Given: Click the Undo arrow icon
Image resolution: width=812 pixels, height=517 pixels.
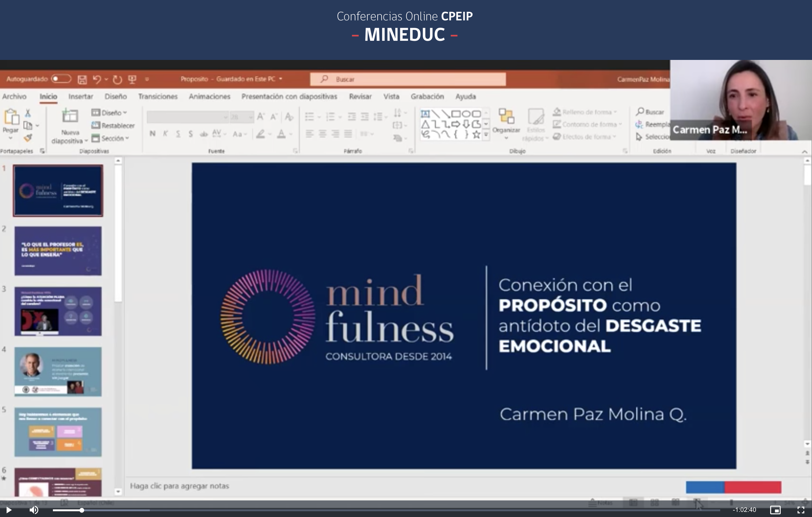Looking at the screenshot, I should [97, 79].
